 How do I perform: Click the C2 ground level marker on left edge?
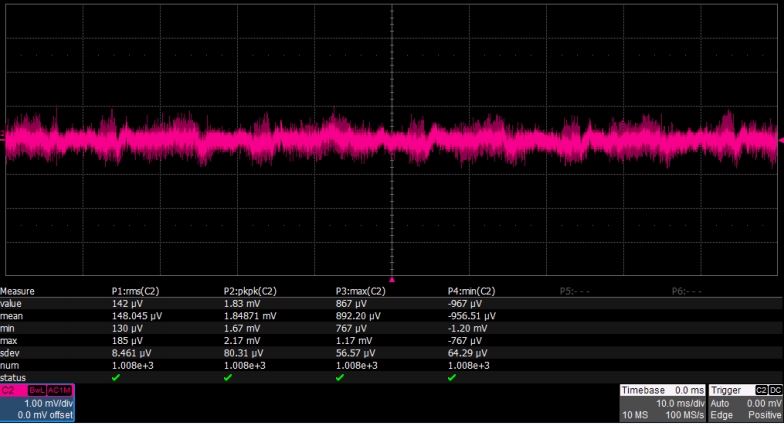click(2, 135)
